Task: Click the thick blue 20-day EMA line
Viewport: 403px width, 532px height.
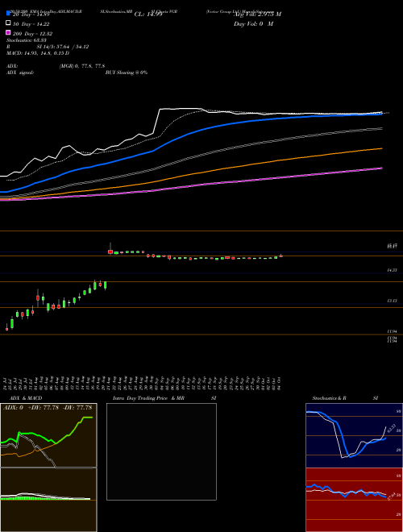Action: [190, 132]
